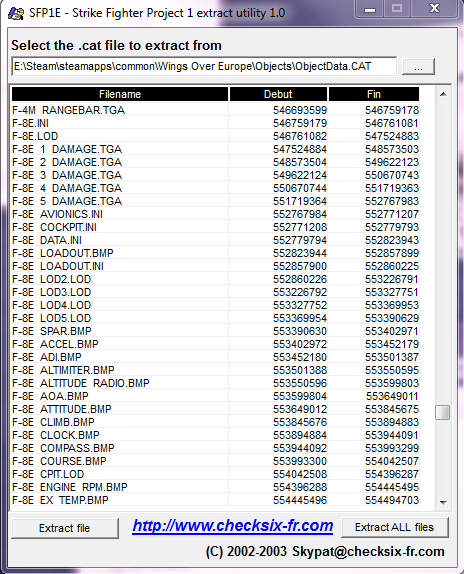464x574 pixels.
Task: Click Fin value 546759178
Action: [x=392, y=110]
